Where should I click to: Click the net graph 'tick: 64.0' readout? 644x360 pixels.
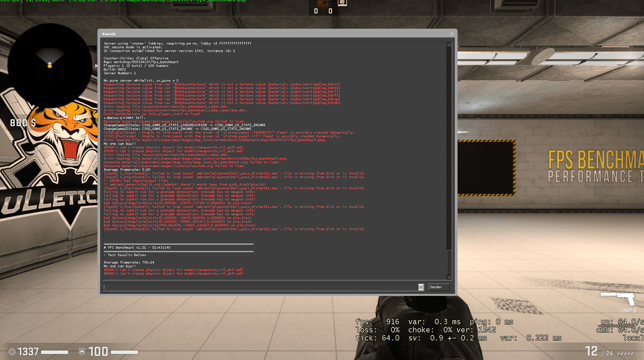point(378,338)
